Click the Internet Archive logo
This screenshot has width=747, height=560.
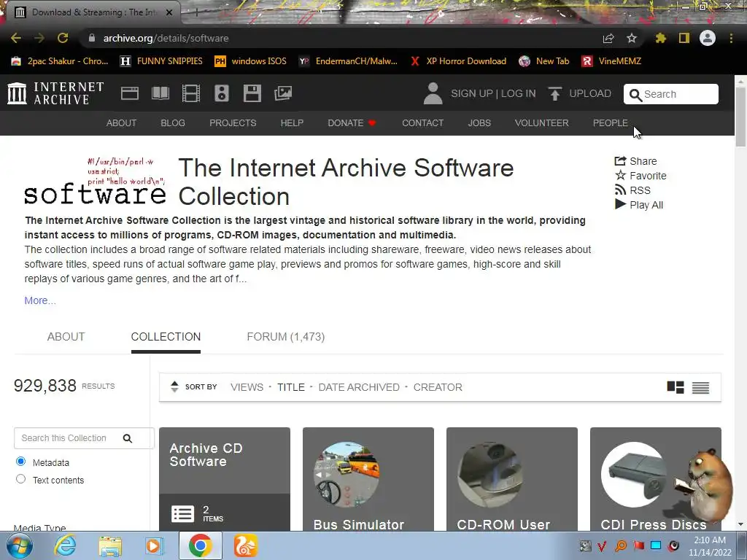(55, 93)
